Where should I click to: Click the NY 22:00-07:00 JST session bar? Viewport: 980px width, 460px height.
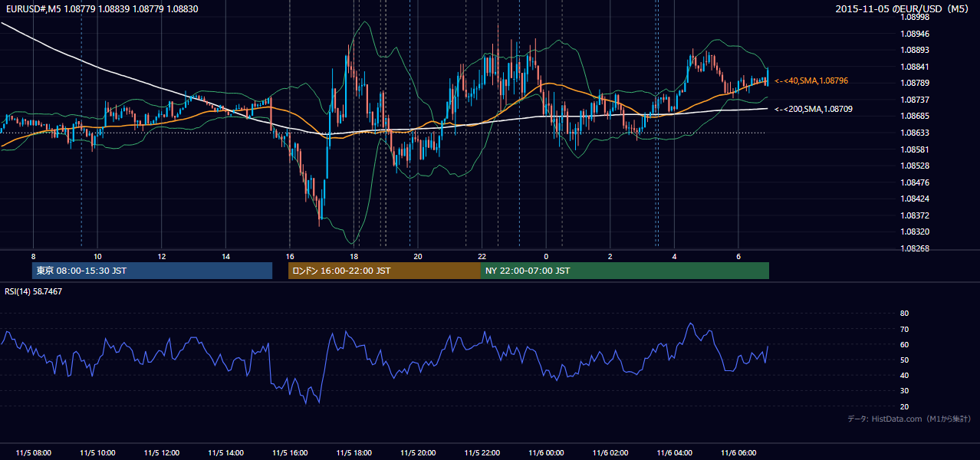coord(625,271)
